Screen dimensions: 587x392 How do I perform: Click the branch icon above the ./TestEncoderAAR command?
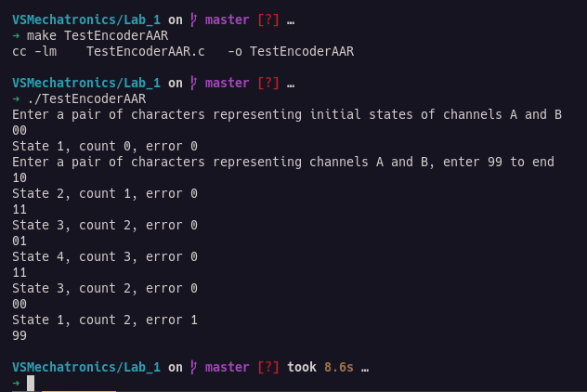193,84
